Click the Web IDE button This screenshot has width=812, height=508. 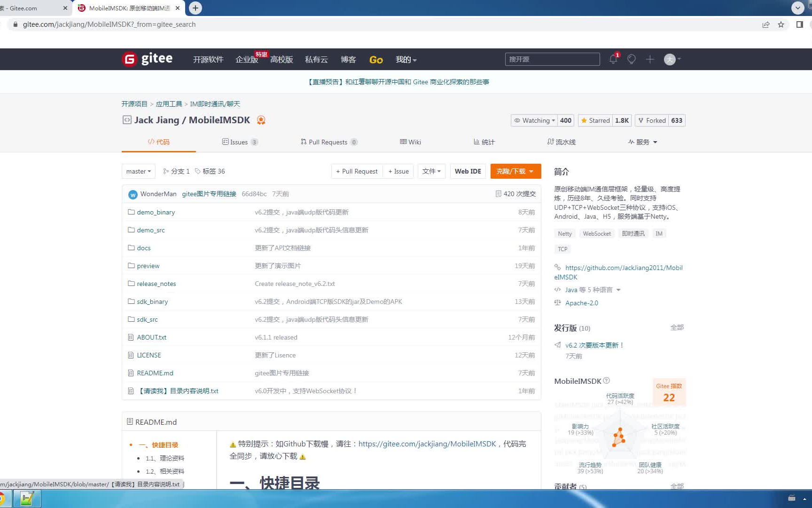click(468, 171)
